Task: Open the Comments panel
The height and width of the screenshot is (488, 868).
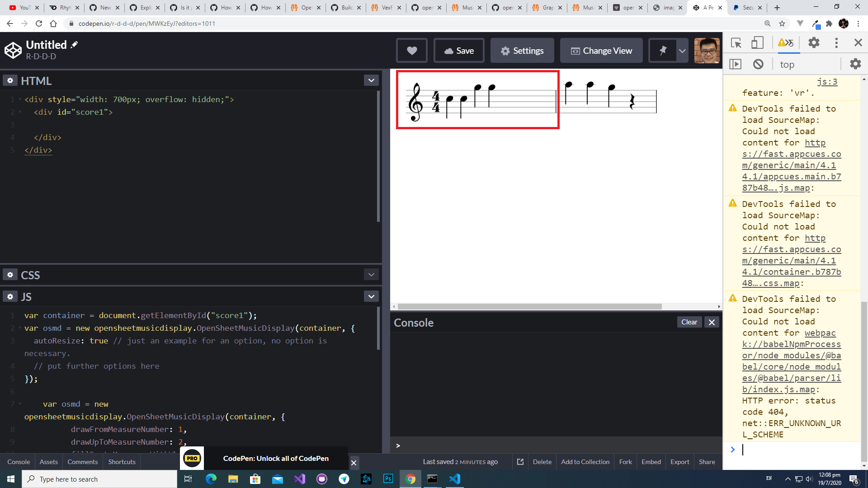Action: click(82, 462)
